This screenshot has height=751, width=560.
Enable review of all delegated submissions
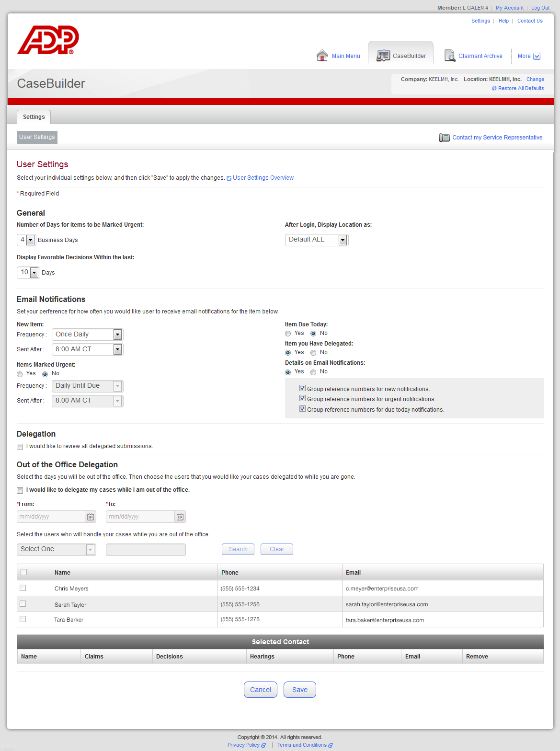click(20, 447)
